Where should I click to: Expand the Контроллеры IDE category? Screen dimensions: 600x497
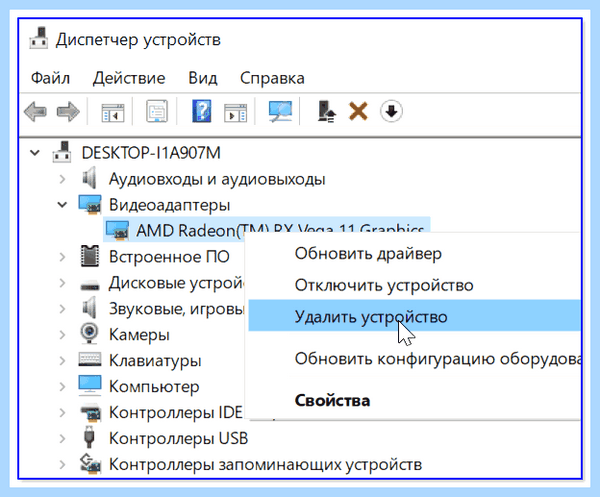point(62,412)
